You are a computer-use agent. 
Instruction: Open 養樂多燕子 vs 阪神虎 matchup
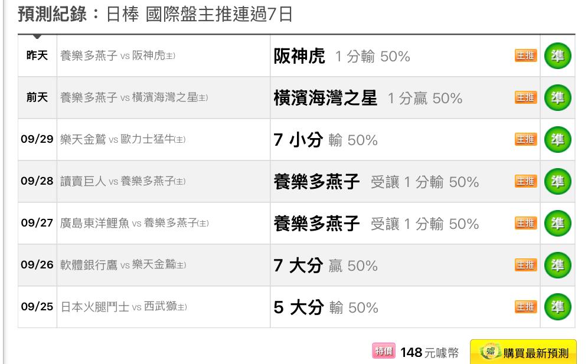(118, 56)
